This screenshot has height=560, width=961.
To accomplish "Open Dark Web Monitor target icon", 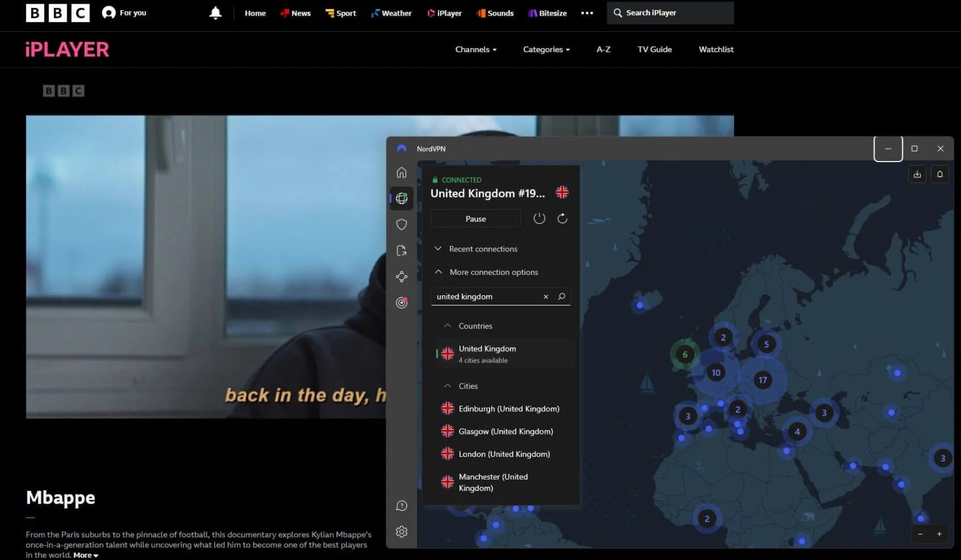I will tap(402, 303).
